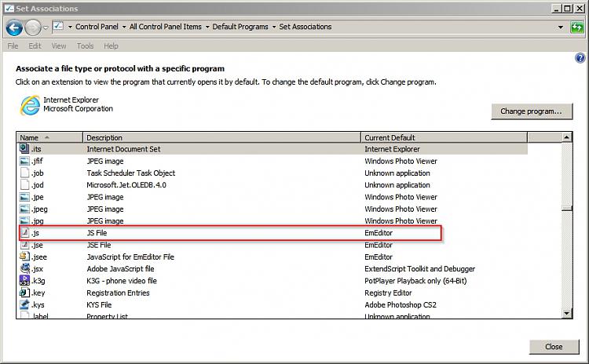Select the Microsoft.Jet.OLEDB.4.0 row
The height and width of the screenshot is (364, 589).
click(273, 185)
